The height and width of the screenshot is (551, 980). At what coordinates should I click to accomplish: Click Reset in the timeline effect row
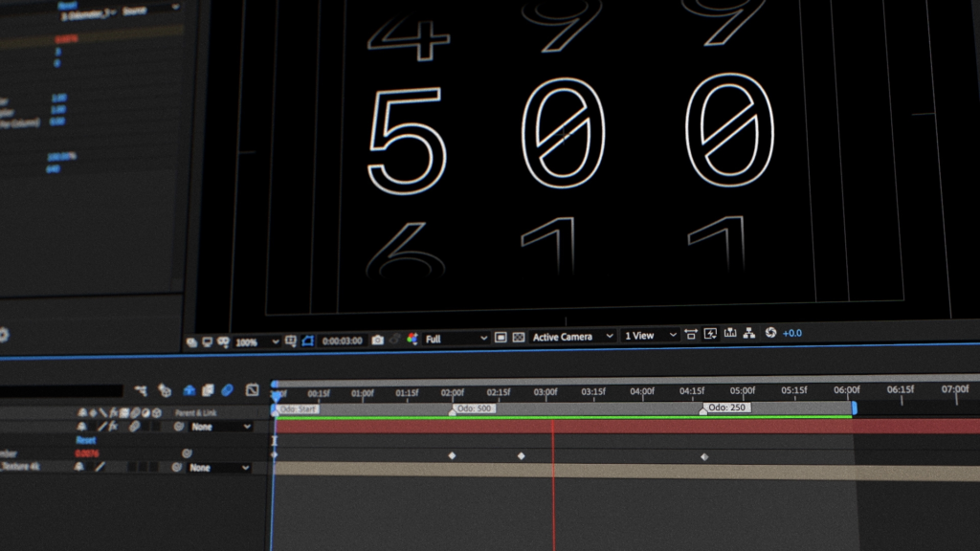tap(86, 440)
